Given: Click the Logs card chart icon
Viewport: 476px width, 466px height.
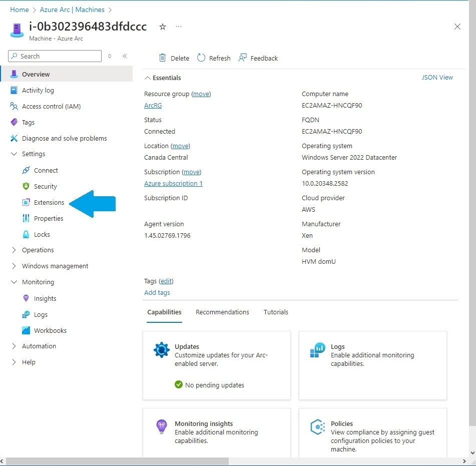Looking at the screenshot, I should (317, 350).
